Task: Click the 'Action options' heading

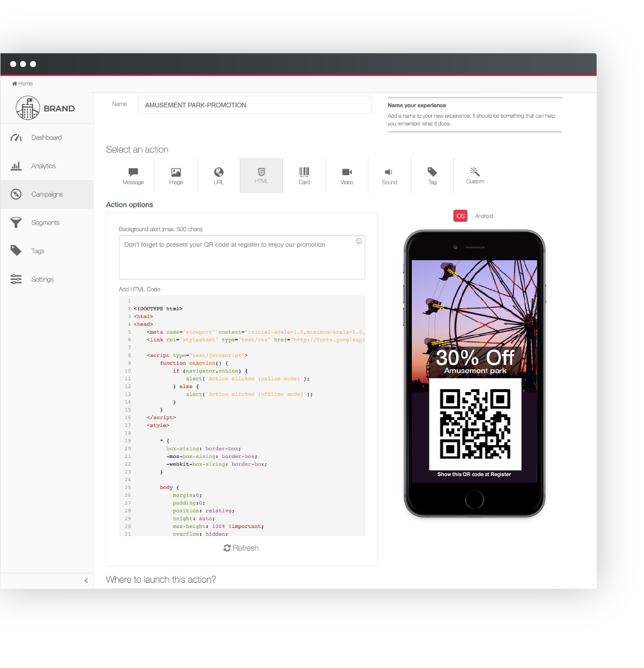Action: [129, 205]
